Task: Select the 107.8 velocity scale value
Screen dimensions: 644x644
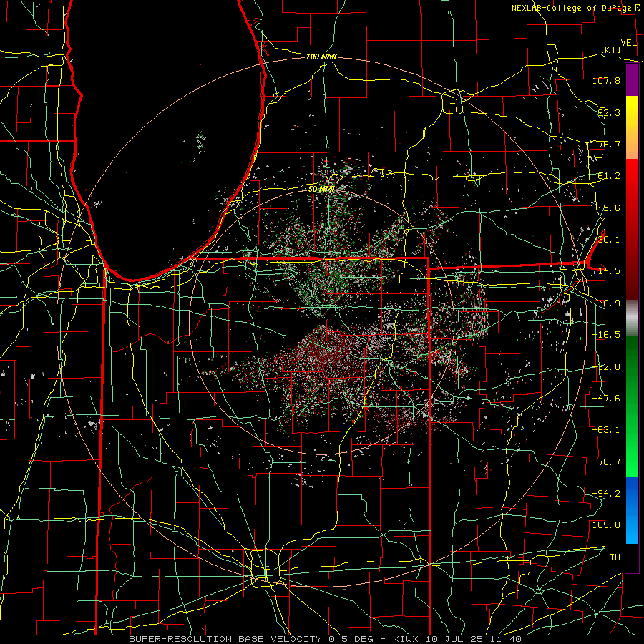Action: (x=606, y=80)
